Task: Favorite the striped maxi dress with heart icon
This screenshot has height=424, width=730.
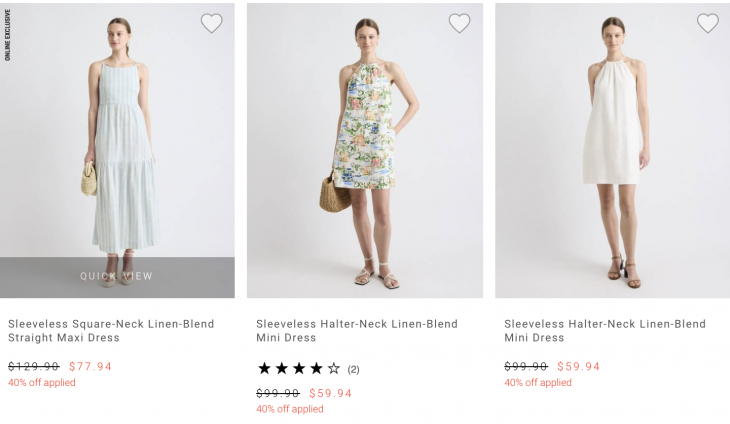Action: coord(211,23)
